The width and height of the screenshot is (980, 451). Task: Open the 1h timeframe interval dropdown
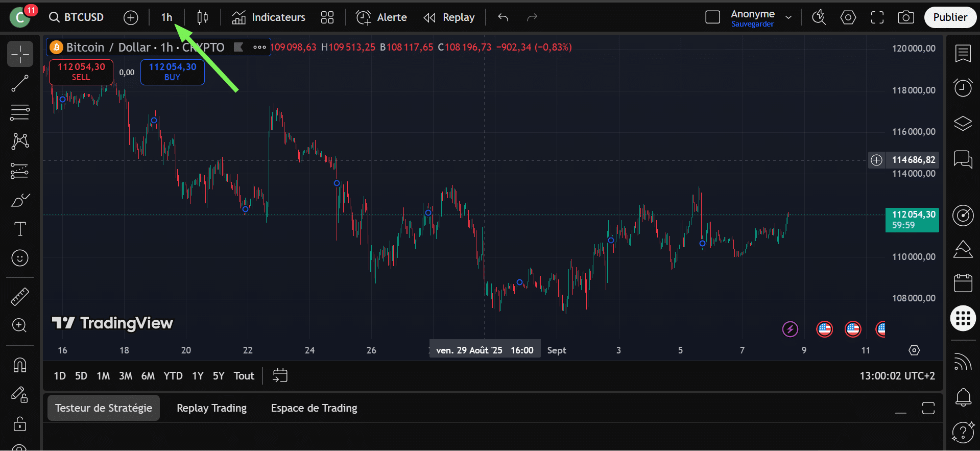[166, 18]
